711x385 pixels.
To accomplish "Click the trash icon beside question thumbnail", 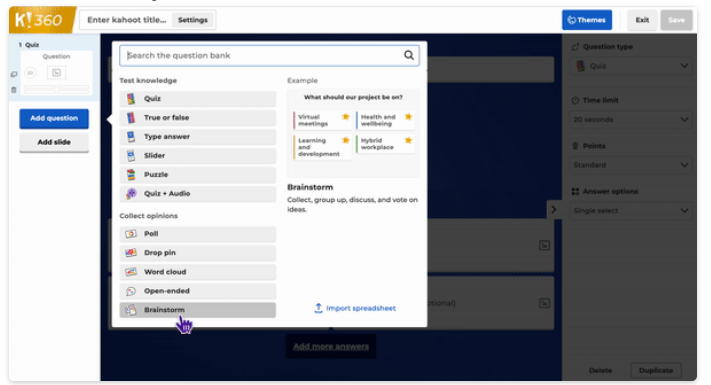I will click(x=14, y=90).
